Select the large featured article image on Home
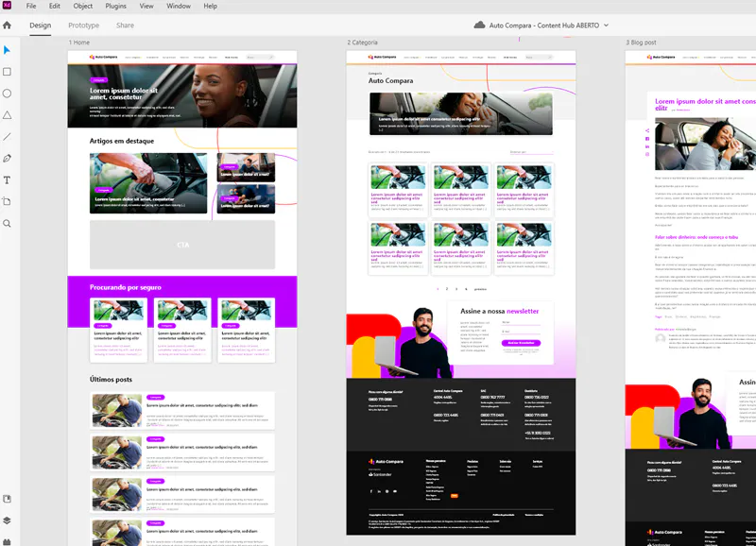This screenshot has width=756, height=546. click(148, 183)
